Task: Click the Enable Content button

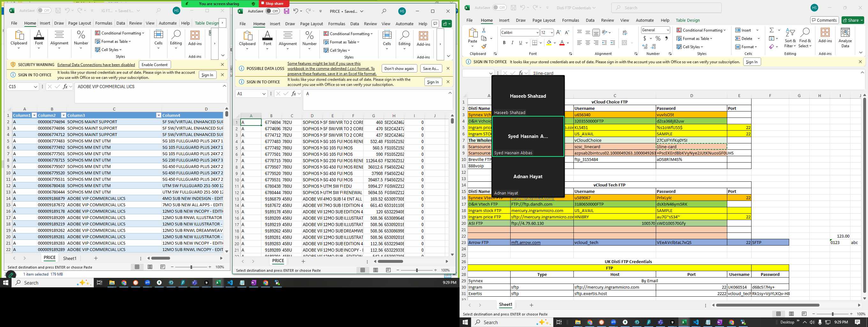Action: 155,65
